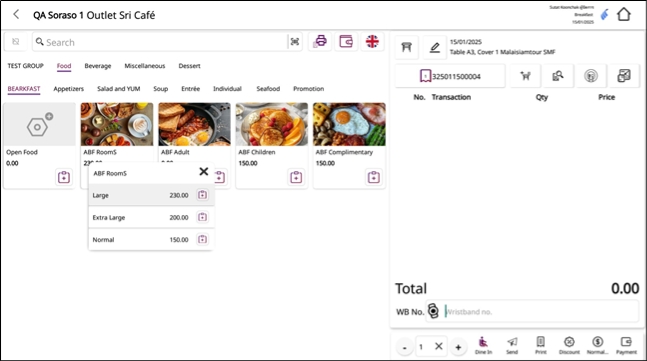
Task: Increase quantity with plus button
Action: [458, 347]
